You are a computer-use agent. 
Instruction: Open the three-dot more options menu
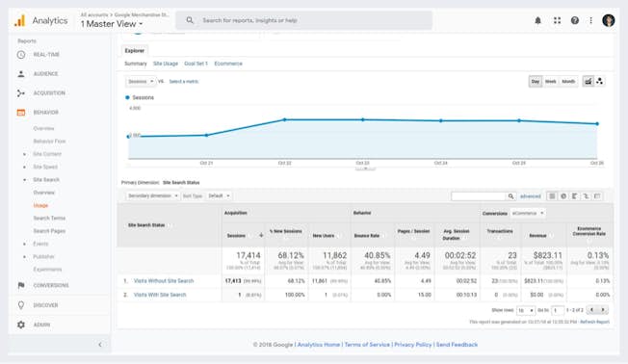(x=590, y=20)
